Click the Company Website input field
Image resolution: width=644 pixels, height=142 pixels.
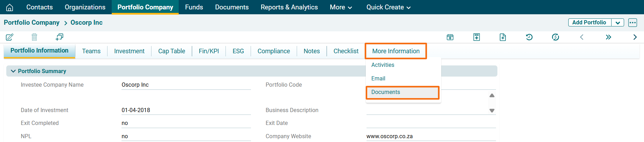pyautogui.click(x=431, y=136)
